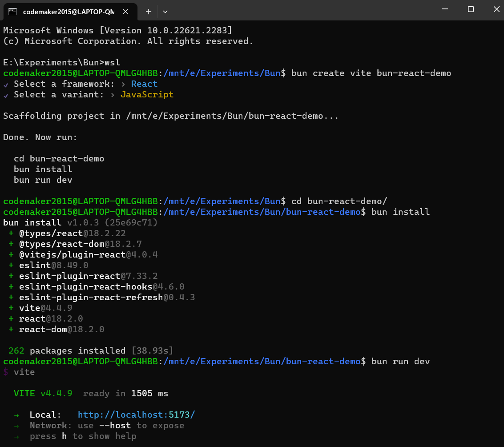Open a new terminal tab with plus

pos(148,12)
